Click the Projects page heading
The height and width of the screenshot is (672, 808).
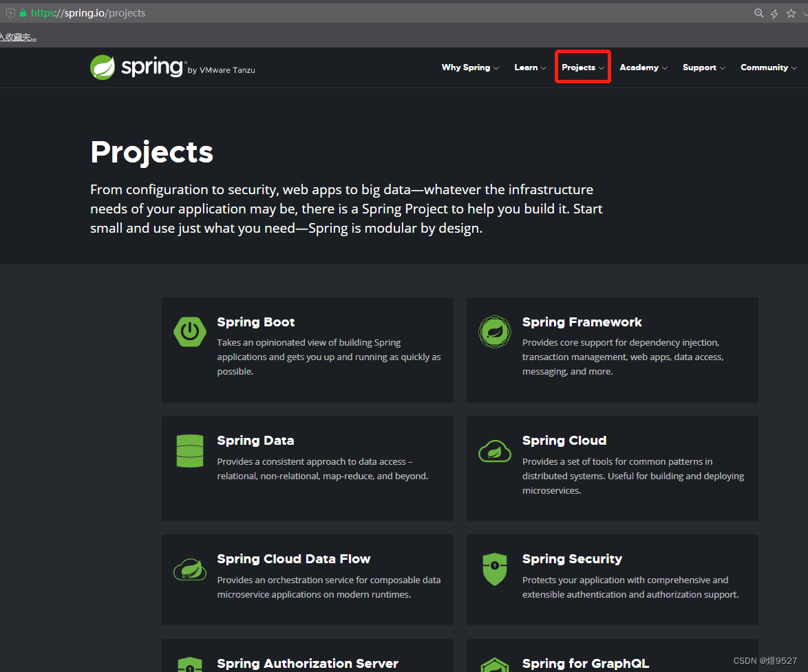click(151, 153)
